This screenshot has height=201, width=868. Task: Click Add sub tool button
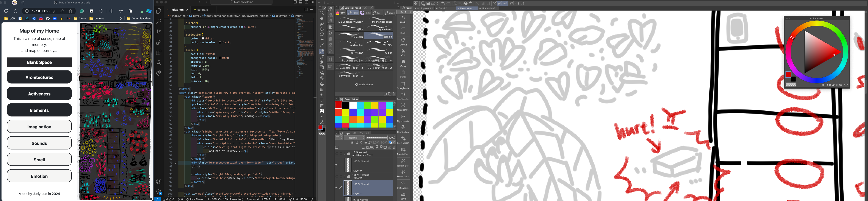pyautogui.click(x=364, y=84)
